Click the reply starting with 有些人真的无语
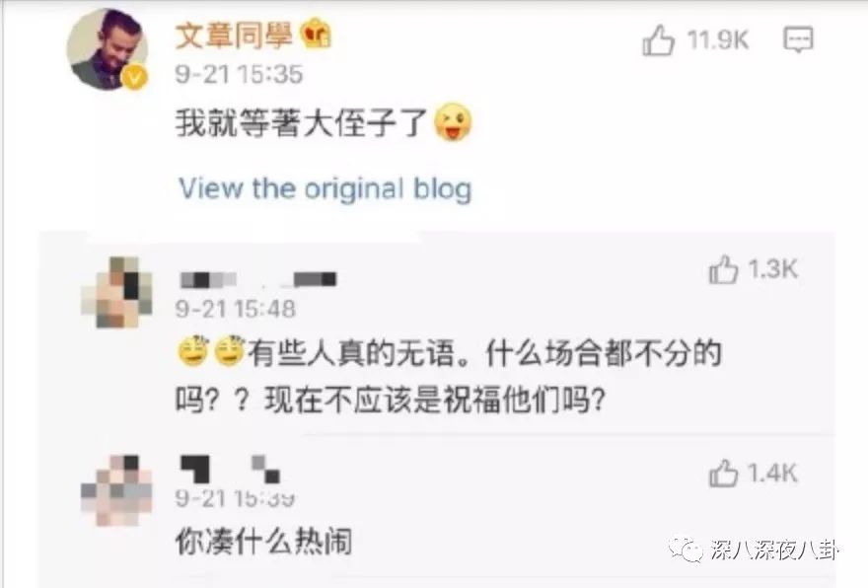868x588 pixels. point(449,376)
